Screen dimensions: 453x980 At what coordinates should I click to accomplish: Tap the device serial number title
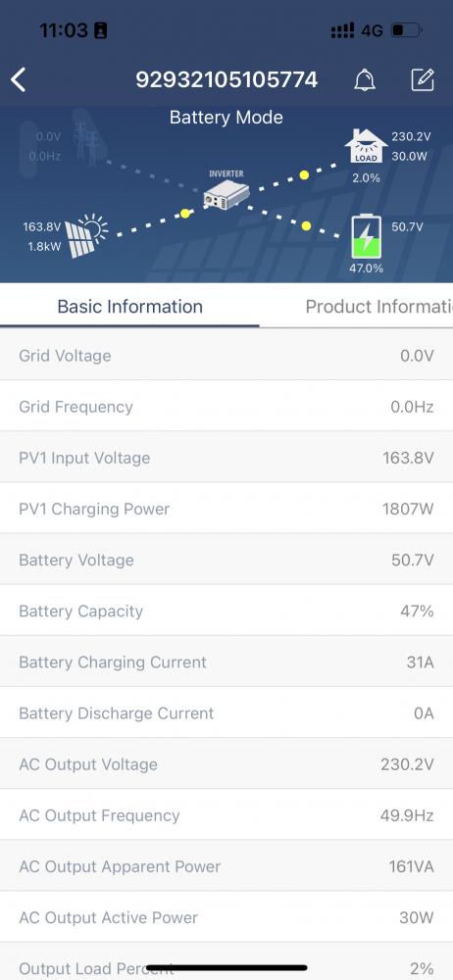pos(226,80)
